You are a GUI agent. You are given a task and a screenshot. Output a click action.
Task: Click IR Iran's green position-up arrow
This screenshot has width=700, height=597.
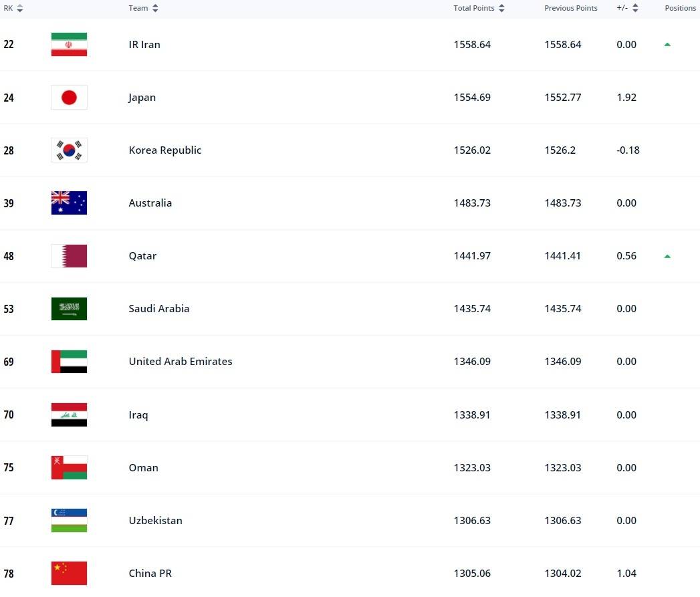tap(667, 45)
